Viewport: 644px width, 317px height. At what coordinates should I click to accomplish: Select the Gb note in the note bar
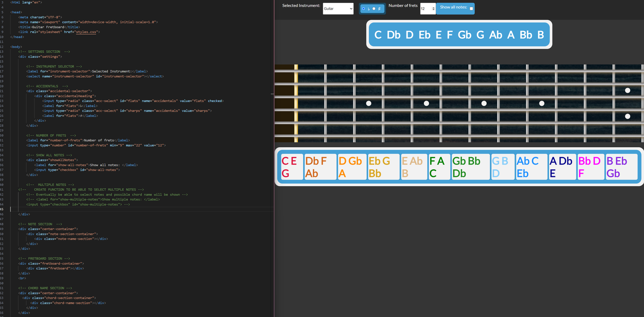464,35
